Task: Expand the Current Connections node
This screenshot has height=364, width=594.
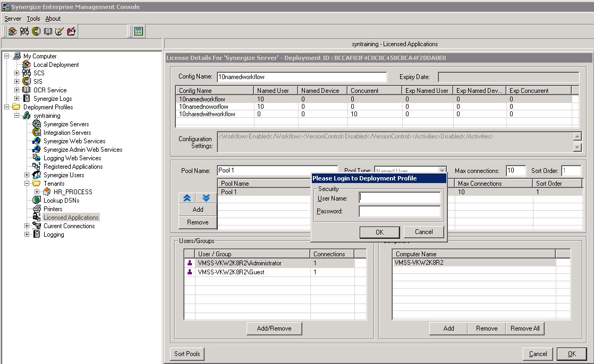Action: click(27, 226)
